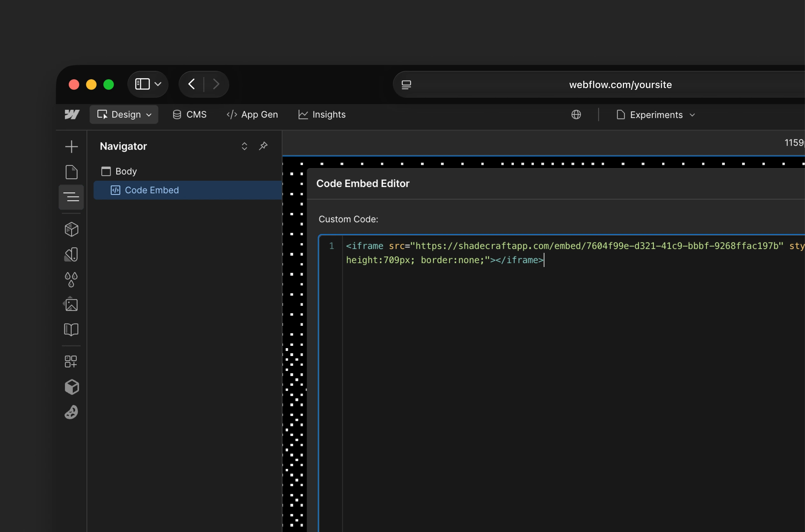Select the Navigator panel icon
The image size is (805, 532).
pos(71,197)
